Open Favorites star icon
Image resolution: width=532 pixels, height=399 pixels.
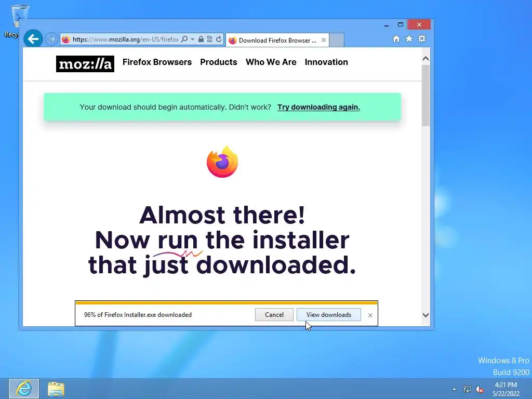tap(409, 38)
